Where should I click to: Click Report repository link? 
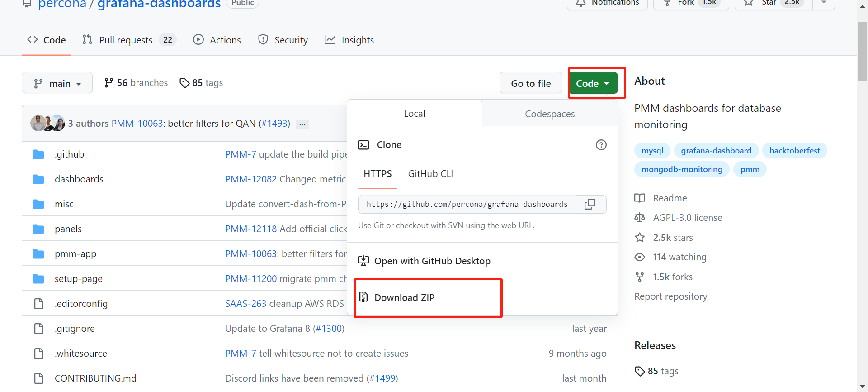[670, 296]
